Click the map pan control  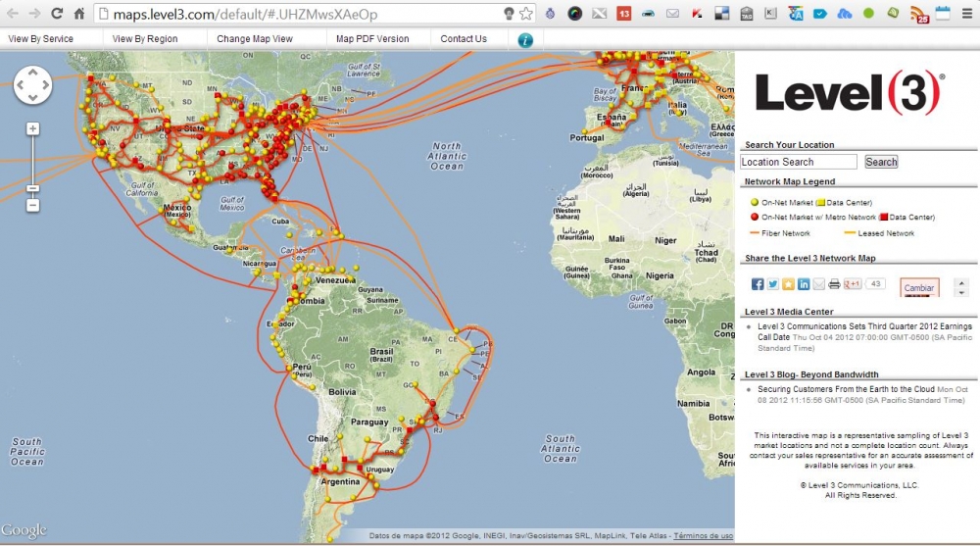coord(32,85)
